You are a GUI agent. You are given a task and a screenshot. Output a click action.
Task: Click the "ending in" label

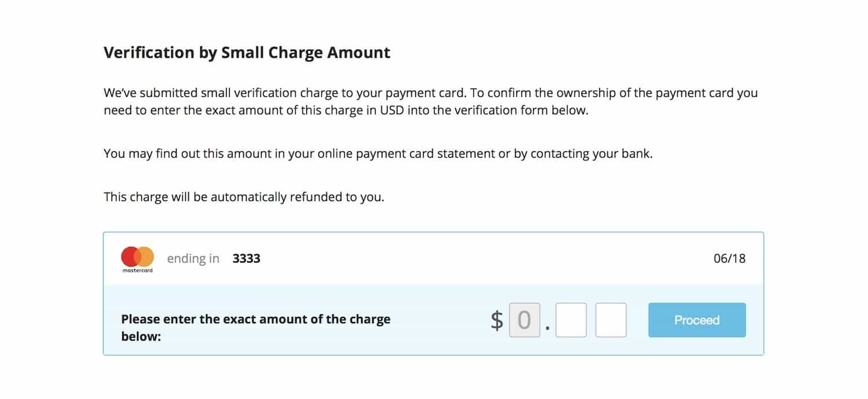(x=193, y=258)
